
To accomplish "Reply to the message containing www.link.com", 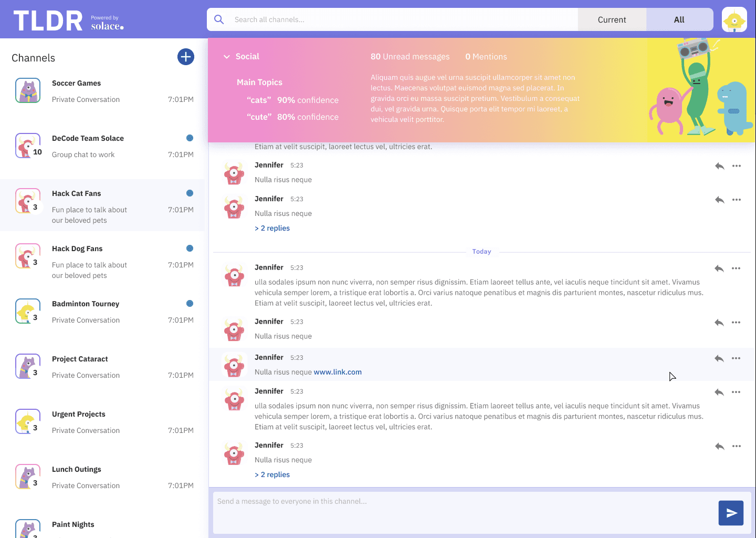I will pyautogui.click(x=719, y=358).
